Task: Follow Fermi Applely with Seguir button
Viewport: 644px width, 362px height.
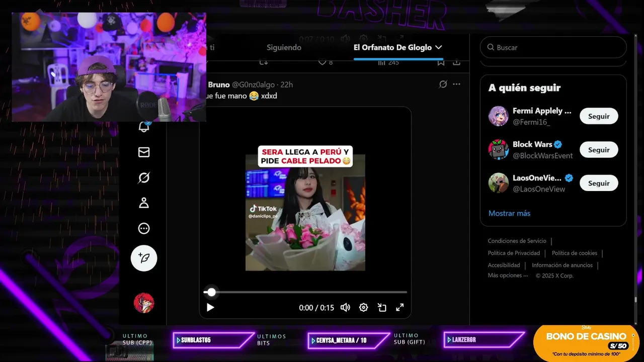Action: pyautogui.click(x=599, y=116)
